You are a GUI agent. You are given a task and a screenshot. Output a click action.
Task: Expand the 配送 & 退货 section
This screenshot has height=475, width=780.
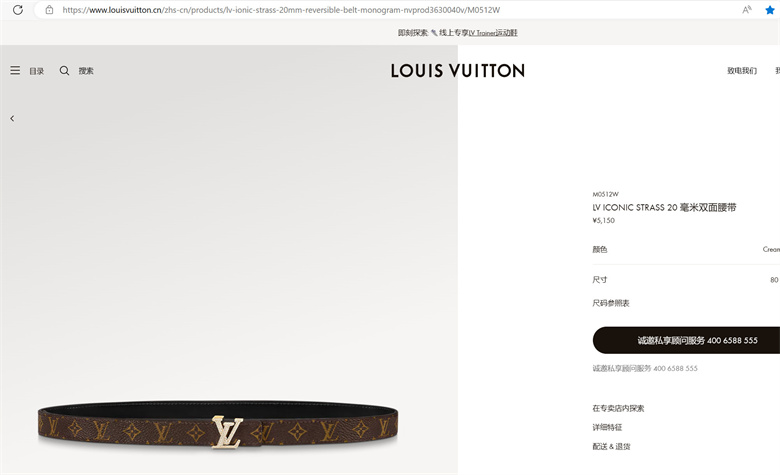coord(611,447)
